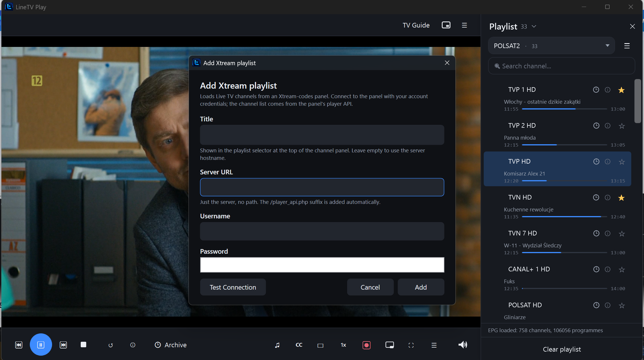644x360 pixels.
Task: Stop playback with the square icon
Action: [x=83, y=345]
